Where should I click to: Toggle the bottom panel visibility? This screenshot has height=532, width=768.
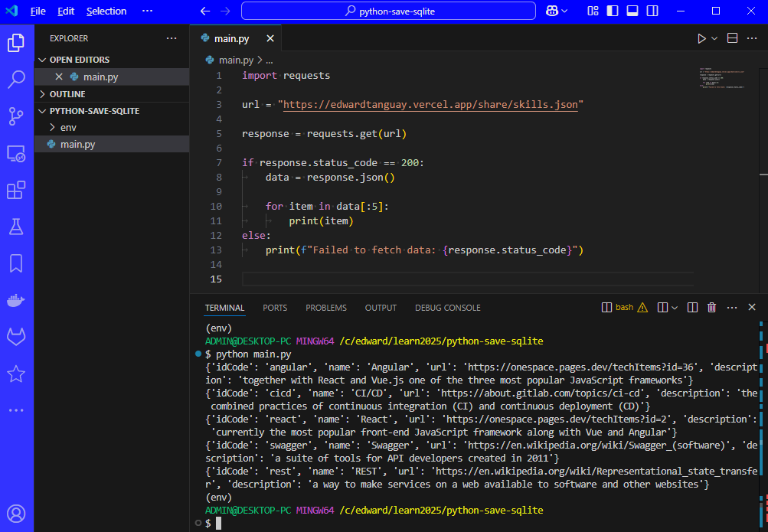coord(632,11)
